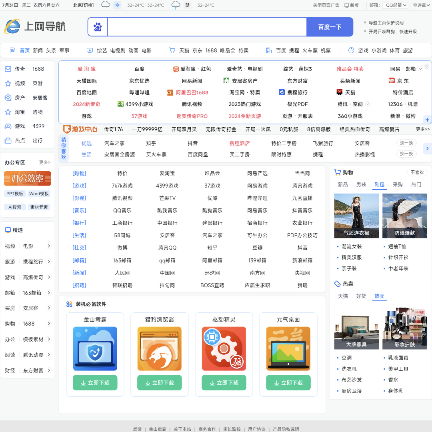
Task: Click the cosmetics products thumbnail
Action: coord(404,327)
